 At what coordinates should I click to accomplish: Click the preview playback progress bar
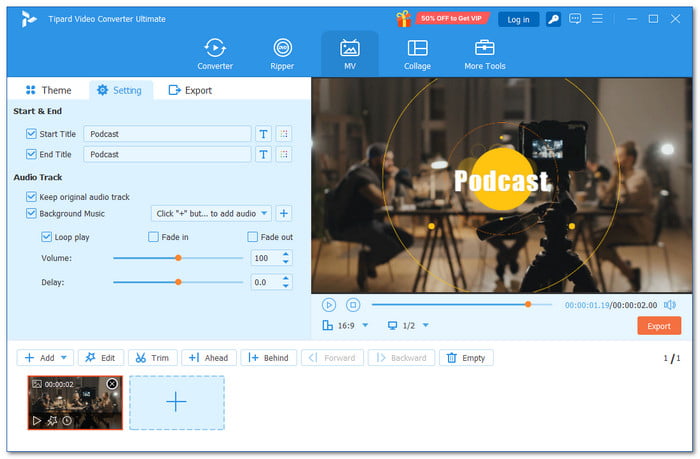click(x=462, y=305)
